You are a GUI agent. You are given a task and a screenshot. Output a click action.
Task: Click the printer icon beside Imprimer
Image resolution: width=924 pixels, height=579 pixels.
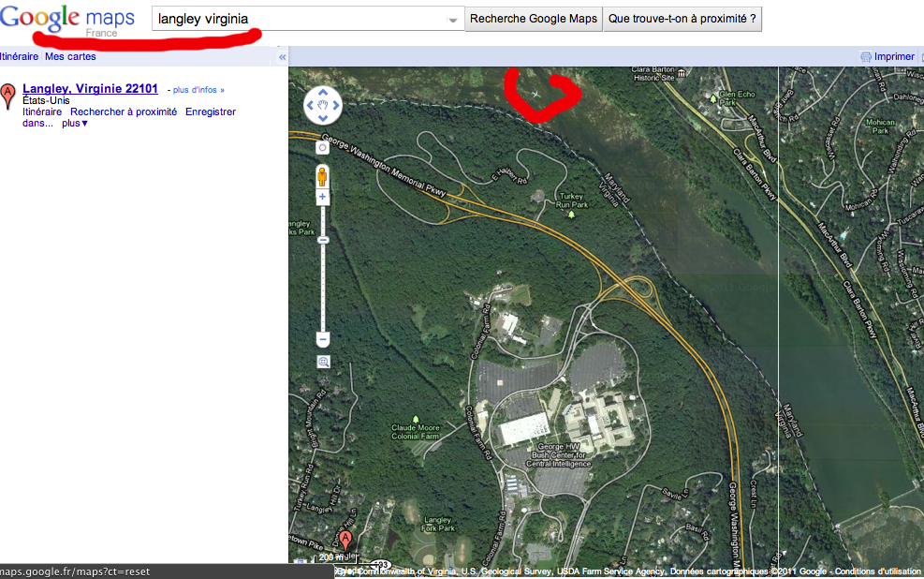click(866, 57)
